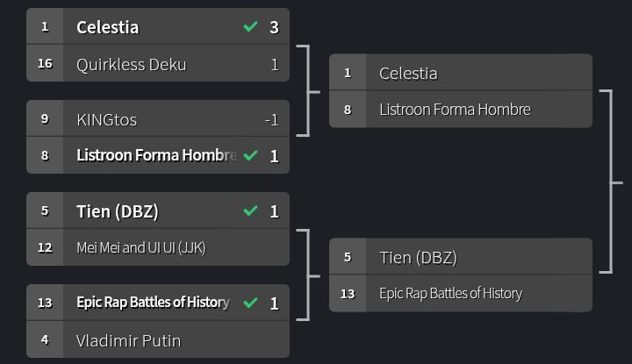The width and height of the screenshot is (632, 364).
Task: Click Quirkless Deku's score of 1
Action: pos(275,64)
